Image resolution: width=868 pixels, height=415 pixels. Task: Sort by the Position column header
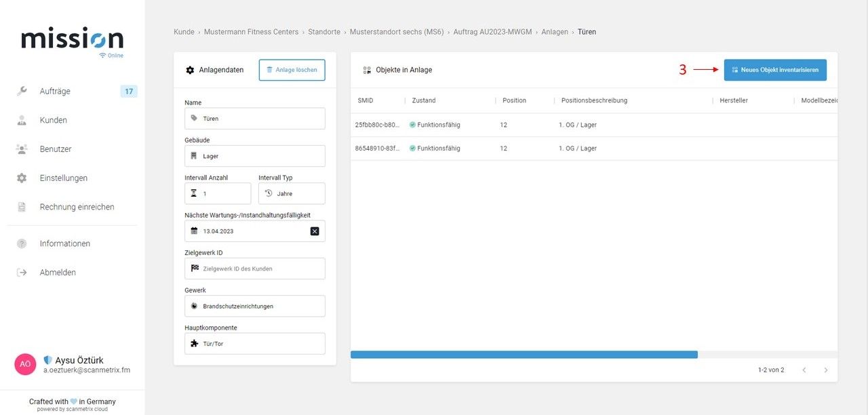tap(514, 100)
